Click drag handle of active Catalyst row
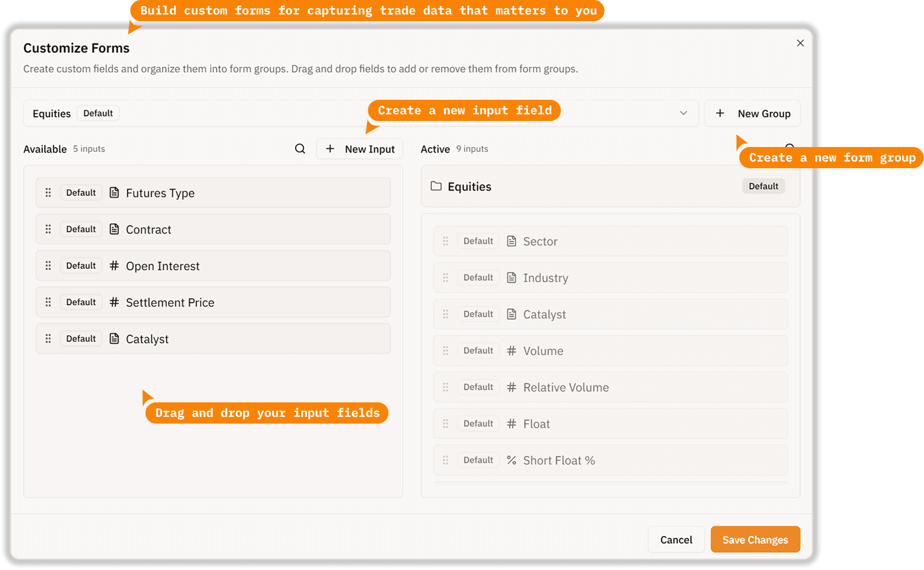Viewport: 924px width, 570px height. click(446, 314)
